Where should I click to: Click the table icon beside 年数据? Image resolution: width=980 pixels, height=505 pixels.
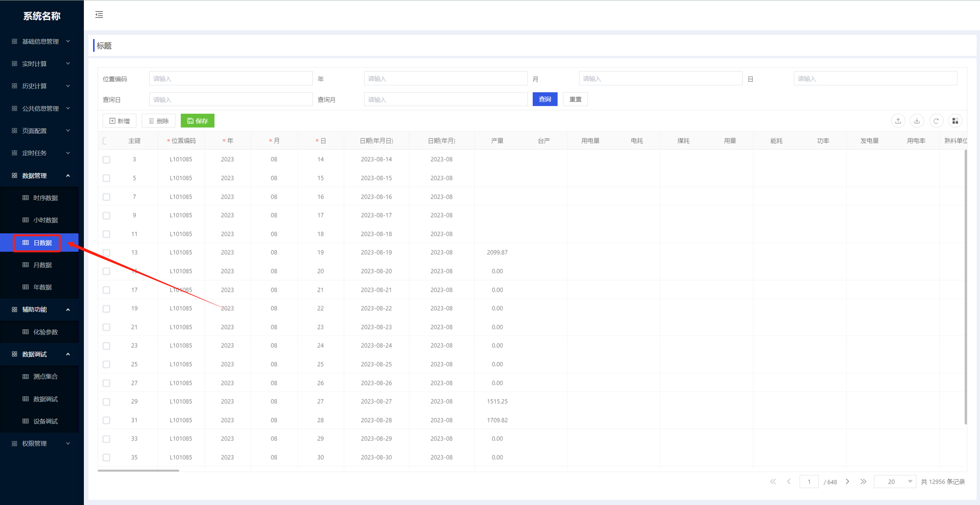(26, 287)
